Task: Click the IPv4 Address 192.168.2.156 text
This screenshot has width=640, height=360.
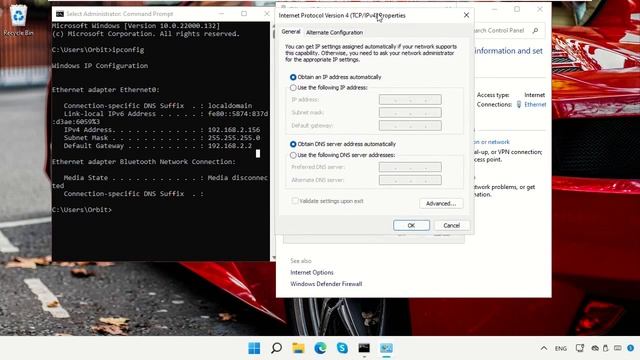Action: pos(234,130)
